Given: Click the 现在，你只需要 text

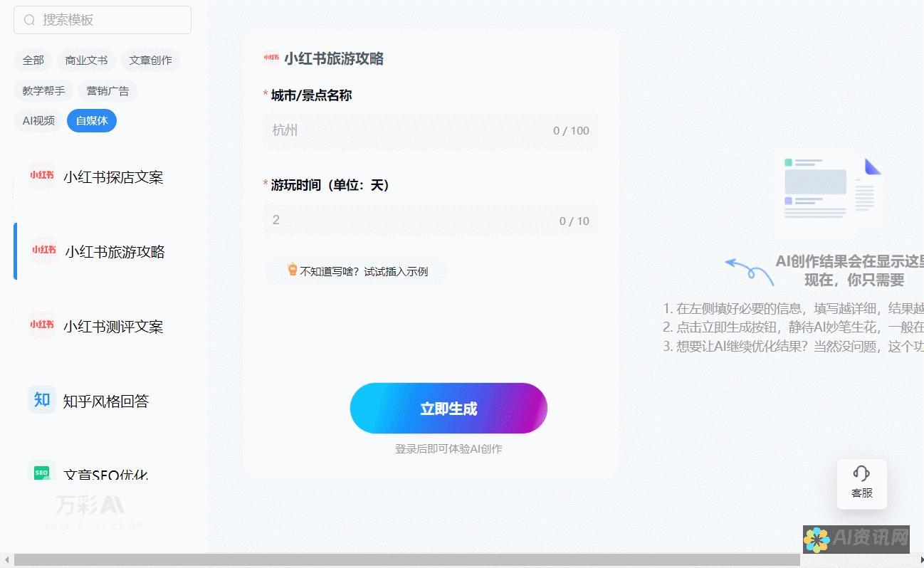Looking at the screenshot, I should tap(854, 280).
